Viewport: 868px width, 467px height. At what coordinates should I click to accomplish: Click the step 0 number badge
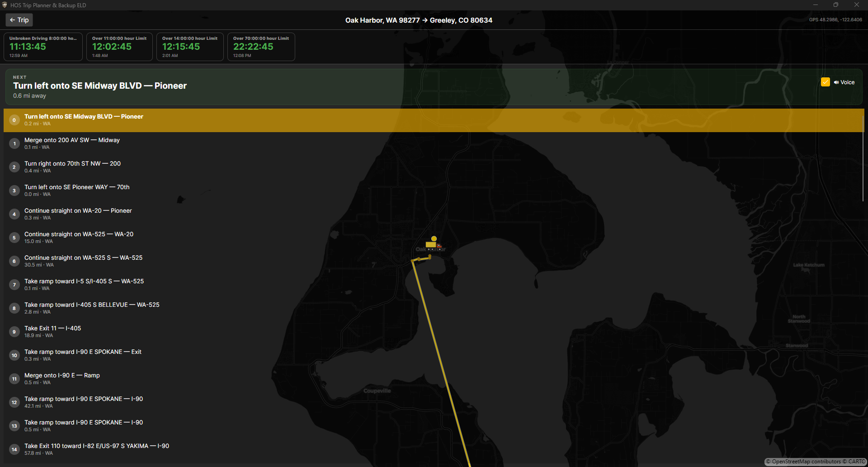tap(14, 120)
